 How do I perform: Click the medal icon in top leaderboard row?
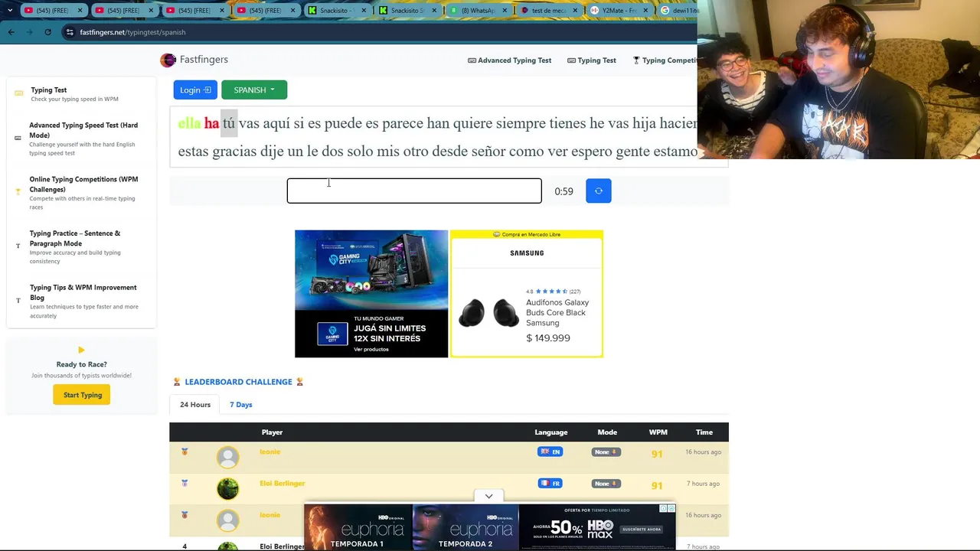pyautogui.click(x=185, y=452)
